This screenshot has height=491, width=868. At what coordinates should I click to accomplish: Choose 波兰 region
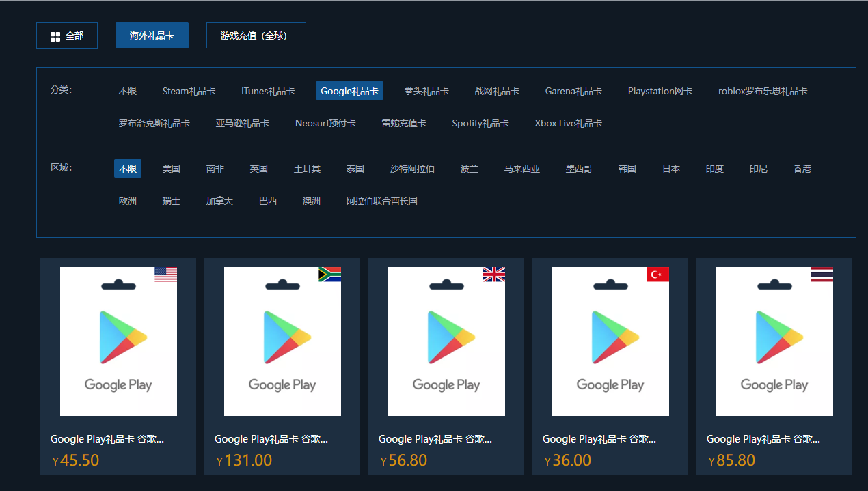pyautogui.click(x=470, y=169)
